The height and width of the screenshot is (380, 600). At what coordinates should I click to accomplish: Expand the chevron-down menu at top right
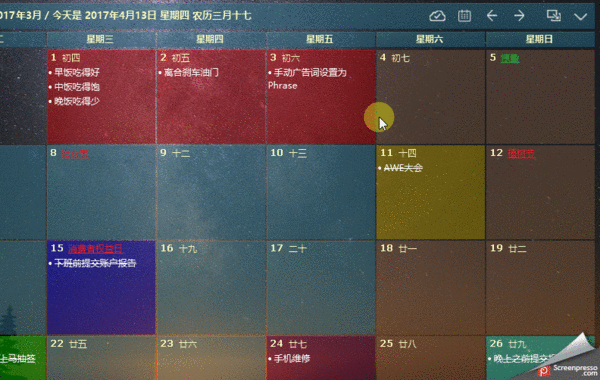coord(580,16)
